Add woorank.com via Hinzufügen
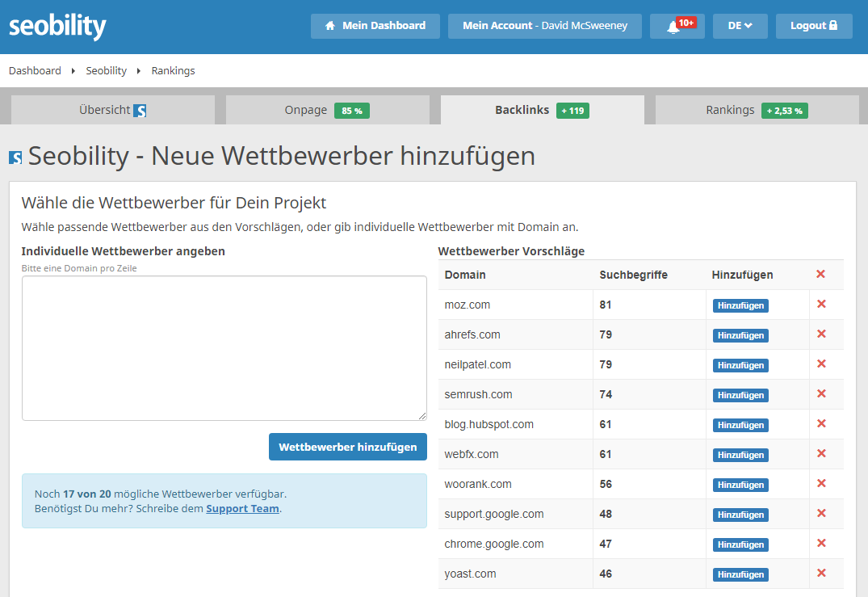868x597 pixels. 740,486
